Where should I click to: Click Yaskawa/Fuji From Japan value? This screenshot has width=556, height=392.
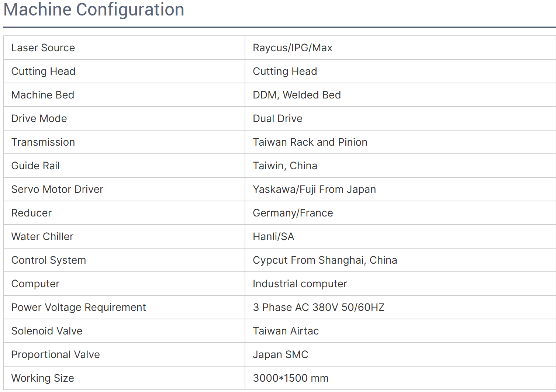click(x=314, y=189)
